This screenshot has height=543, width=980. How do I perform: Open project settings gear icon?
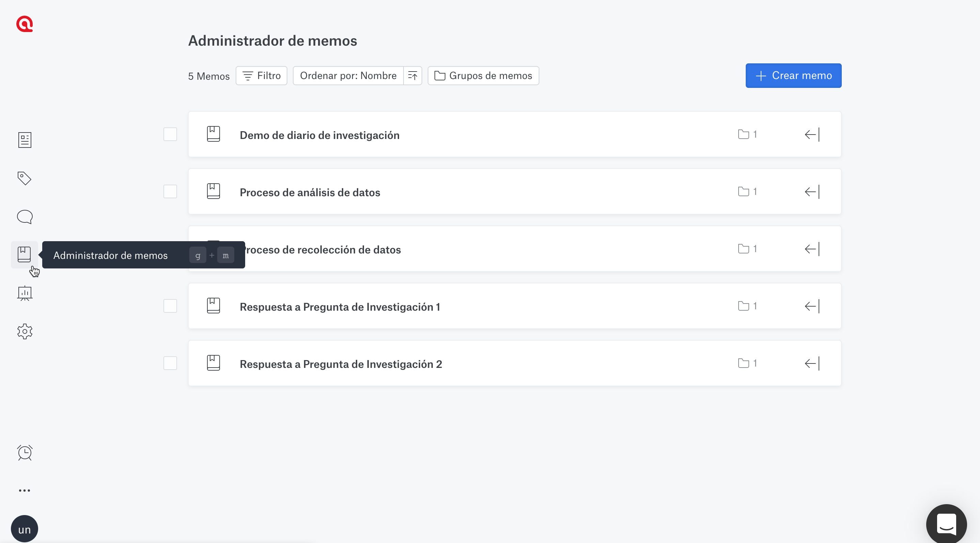pyautogui.click(x=25, y=331)
